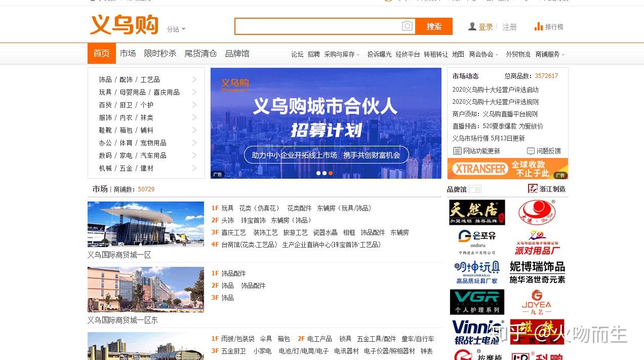This screenshot has width=644, height=360.
Task: Switch to the 市场 tab
Action: tap(128, 53)
